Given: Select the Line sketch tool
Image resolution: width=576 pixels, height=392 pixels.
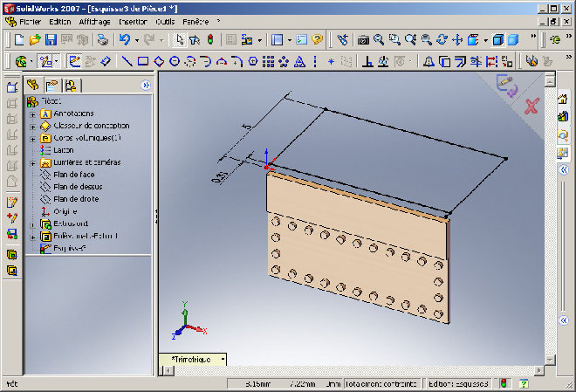Looking at the screenshot, I should coord(127,61).
